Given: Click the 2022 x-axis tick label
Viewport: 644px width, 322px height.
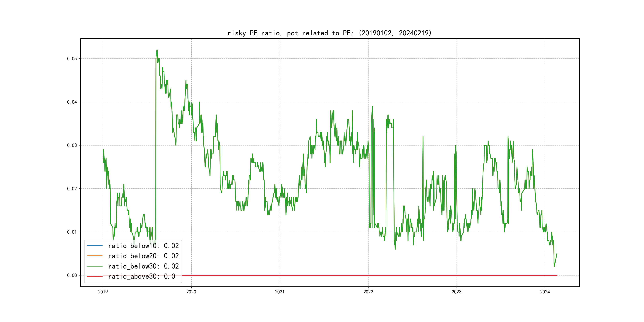Looking at the screenshot, I should pyautogui.click(x=368, y=292).
